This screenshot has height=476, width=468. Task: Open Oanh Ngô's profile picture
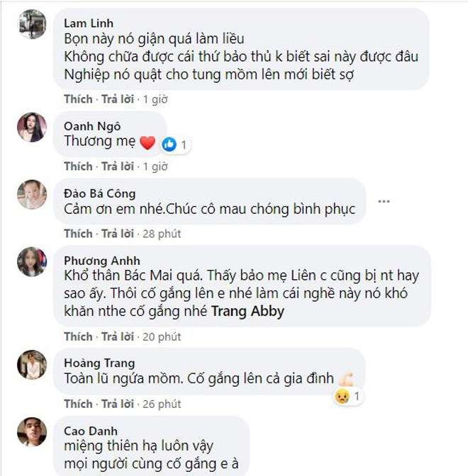[x=32, y=127]
